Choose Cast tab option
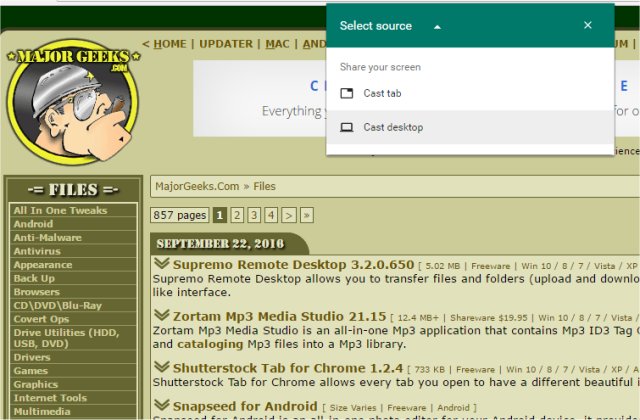This screenshot has height=420, width=640. [x=470, y=93]
